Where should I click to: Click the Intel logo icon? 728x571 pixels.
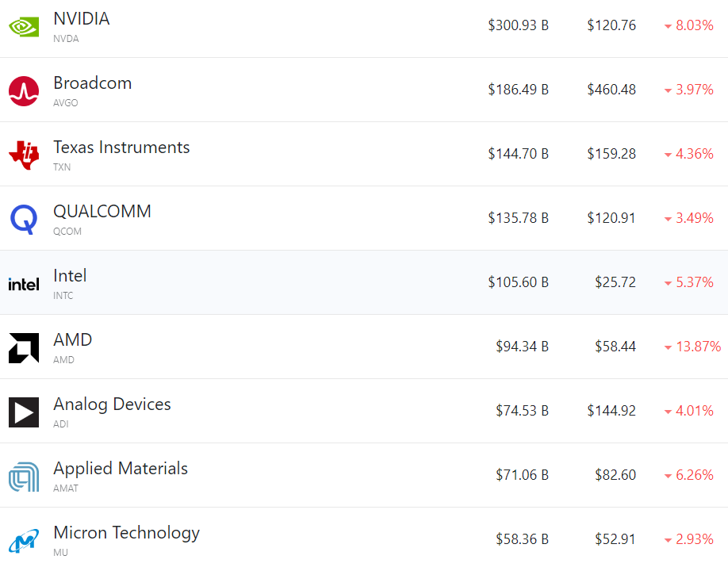tap(24, 284)
